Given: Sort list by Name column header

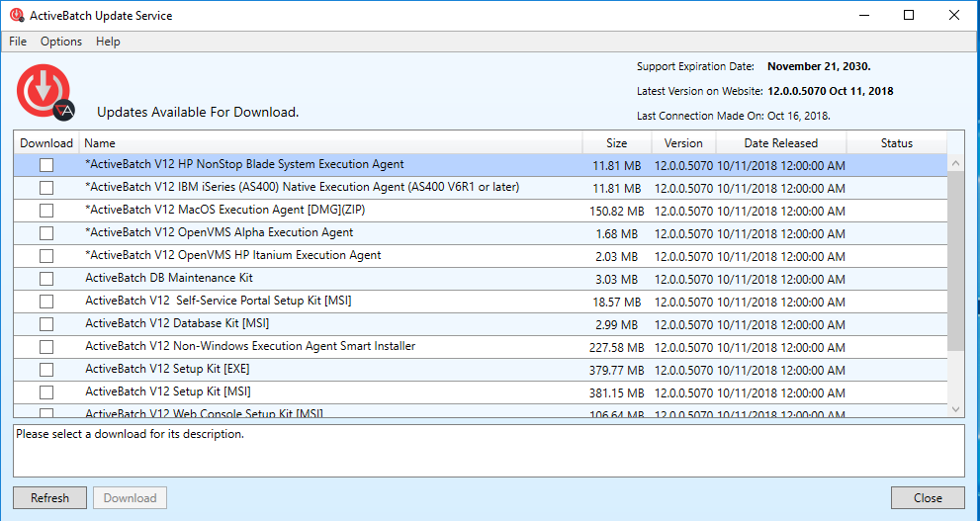Looking at the screenshot, I should (x=330, y=143).
